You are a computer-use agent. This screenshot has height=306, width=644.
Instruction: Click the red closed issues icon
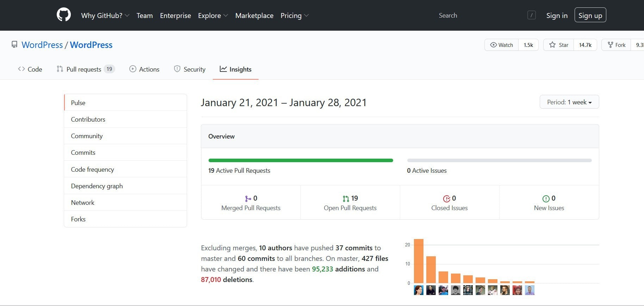[447, 199]
